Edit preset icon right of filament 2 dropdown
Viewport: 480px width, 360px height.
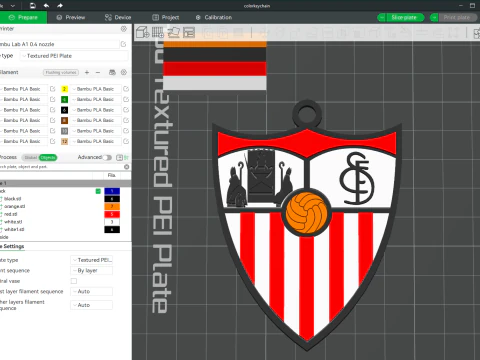click(126, 89)
